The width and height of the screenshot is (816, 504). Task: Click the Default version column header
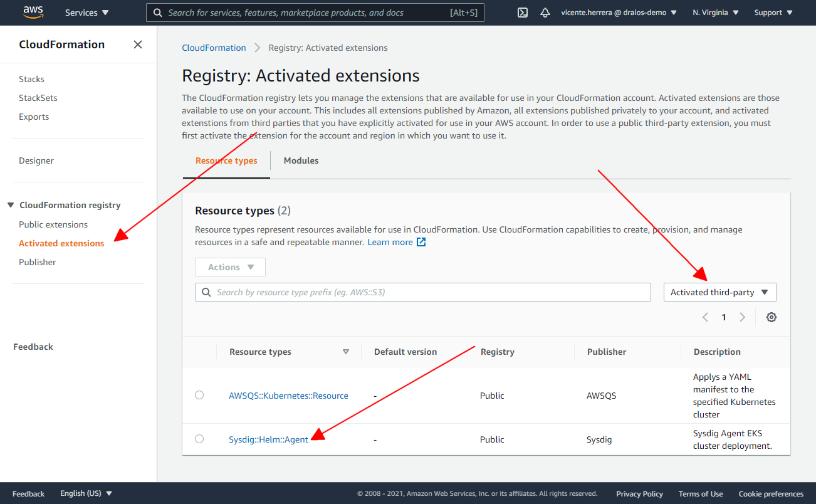(x=405, y=352)
